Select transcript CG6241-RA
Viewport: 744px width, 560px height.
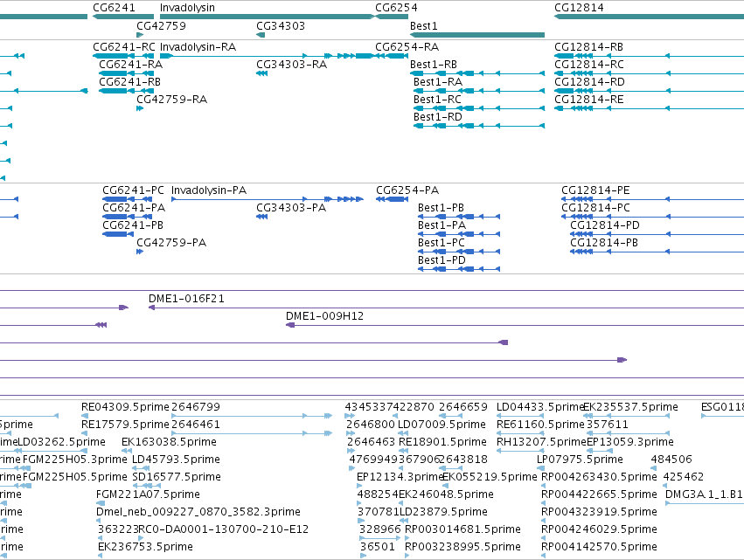[x=130, y=65]
